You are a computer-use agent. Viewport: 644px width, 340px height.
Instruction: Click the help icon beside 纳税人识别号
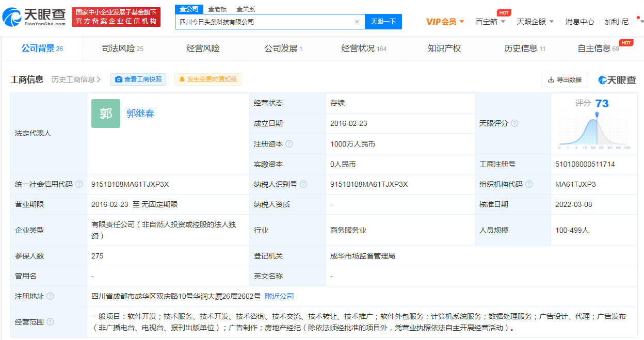click(x=303, y=184)
